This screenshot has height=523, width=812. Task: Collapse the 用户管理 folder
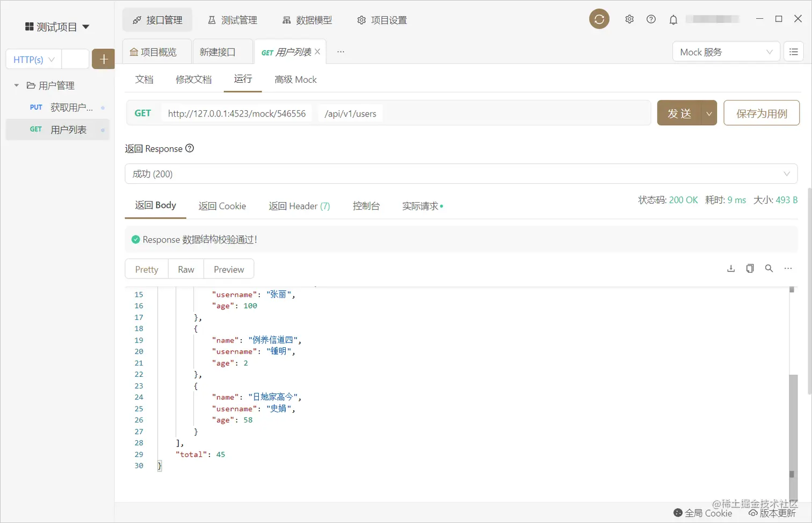tap(16, 85)
